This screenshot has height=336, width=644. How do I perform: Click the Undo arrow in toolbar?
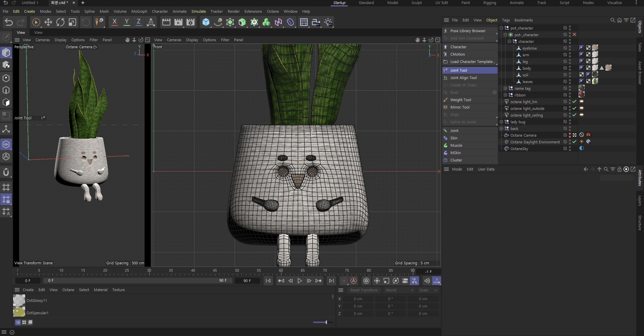(9, 22)
